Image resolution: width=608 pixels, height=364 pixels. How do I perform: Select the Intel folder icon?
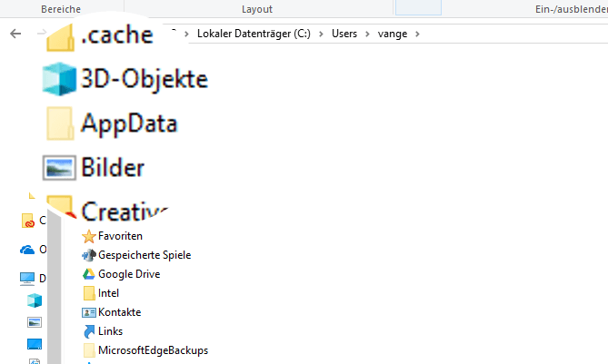coord(89,293)
